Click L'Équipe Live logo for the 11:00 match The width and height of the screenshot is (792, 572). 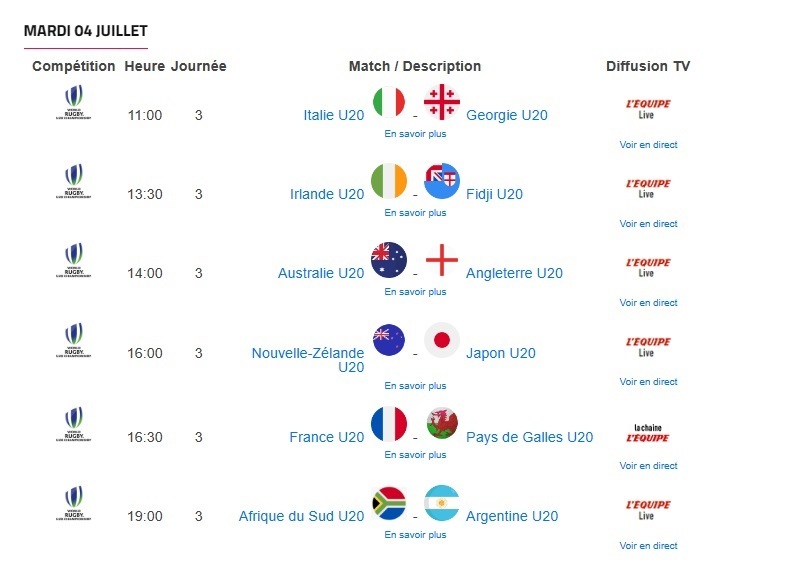tap(647, 108)
